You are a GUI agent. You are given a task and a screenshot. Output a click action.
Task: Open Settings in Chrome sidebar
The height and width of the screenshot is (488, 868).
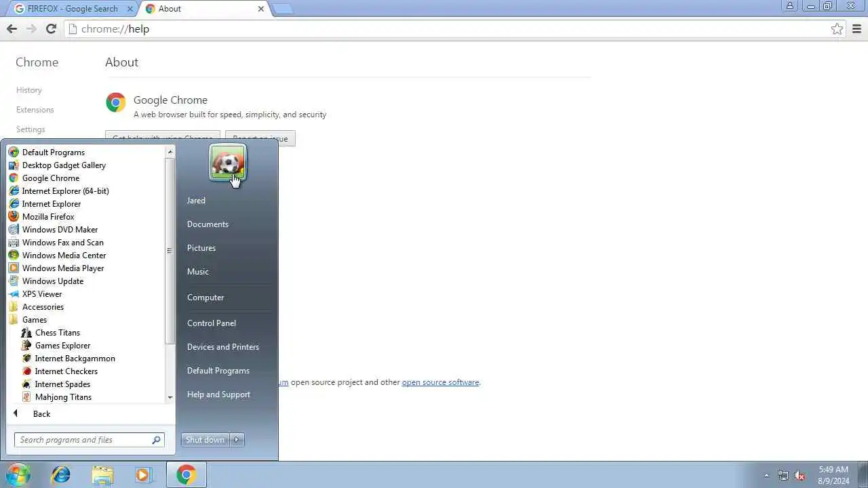click(x=31, y=129)
